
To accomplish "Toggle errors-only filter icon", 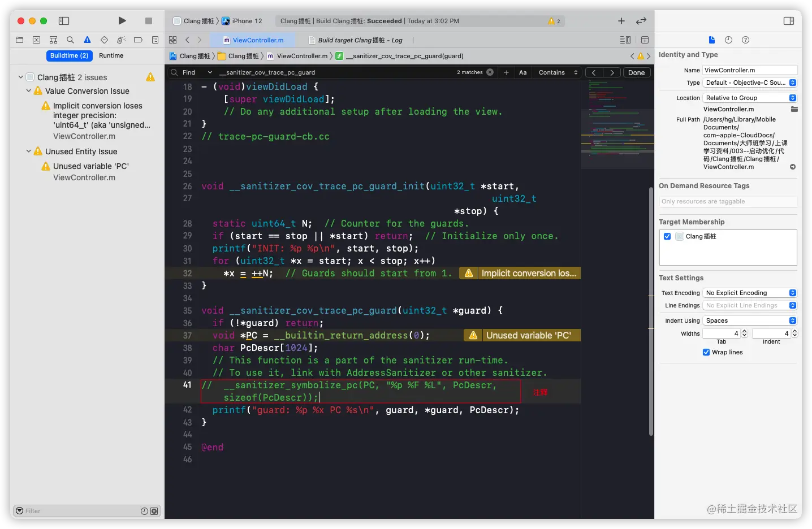I will [x=154, y=511].
